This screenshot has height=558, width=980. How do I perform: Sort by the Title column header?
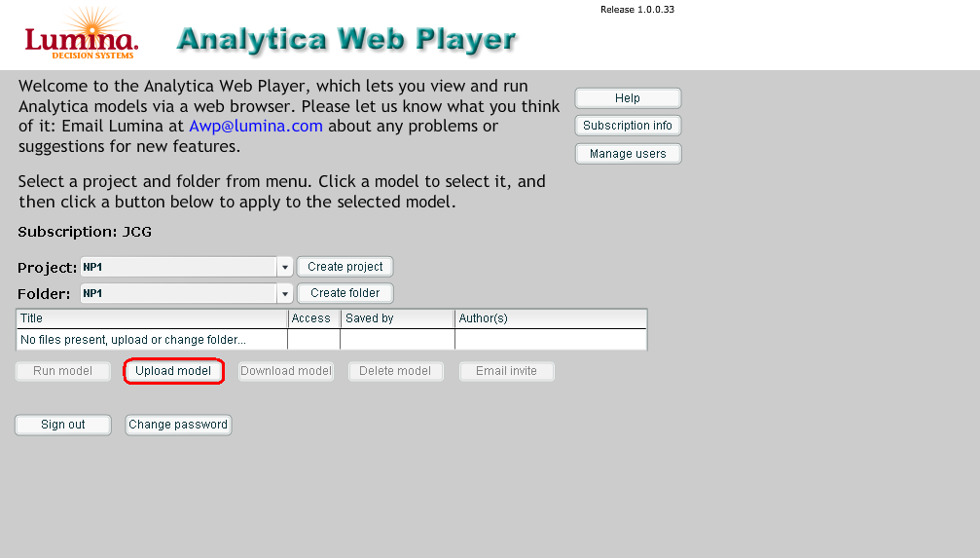coord(152,318)
